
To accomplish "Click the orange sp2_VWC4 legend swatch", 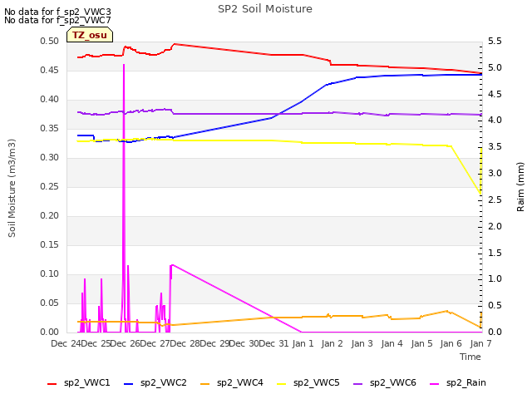I will pyautogui.click(x=205, y=384).
